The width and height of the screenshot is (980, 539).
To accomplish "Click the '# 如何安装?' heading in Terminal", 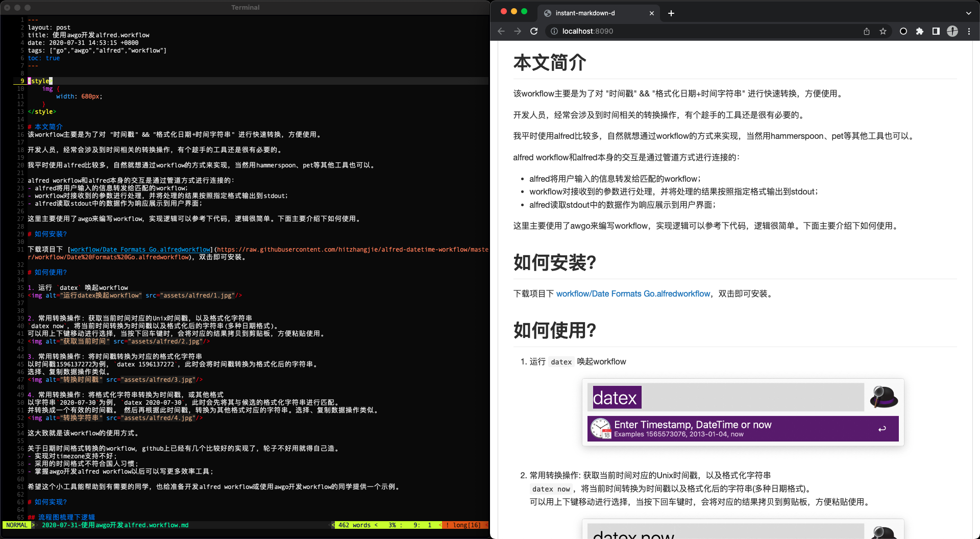I will pyautogui.click(x=47, y=234).
